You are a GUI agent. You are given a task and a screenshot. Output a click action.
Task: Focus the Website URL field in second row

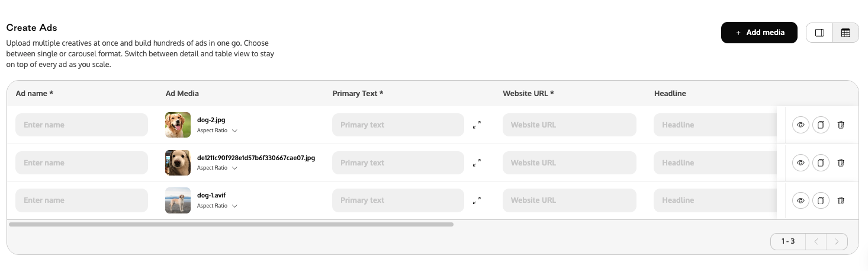click(570, 162)
